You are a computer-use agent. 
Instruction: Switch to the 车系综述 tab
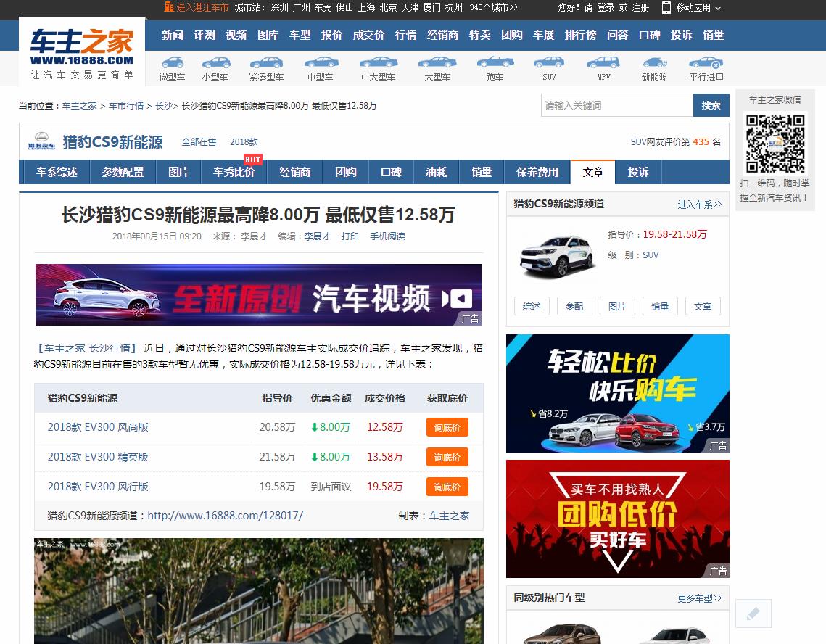coord(57,172)
